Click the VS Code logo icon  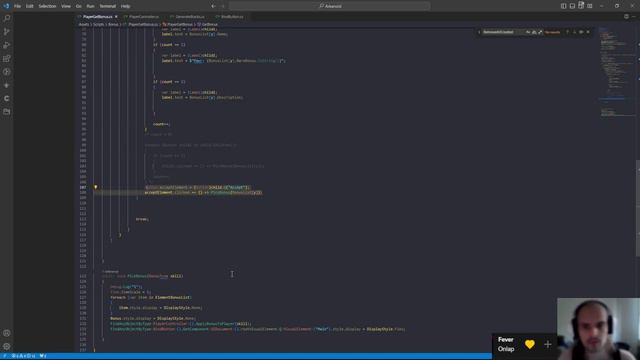coord(6,6)
